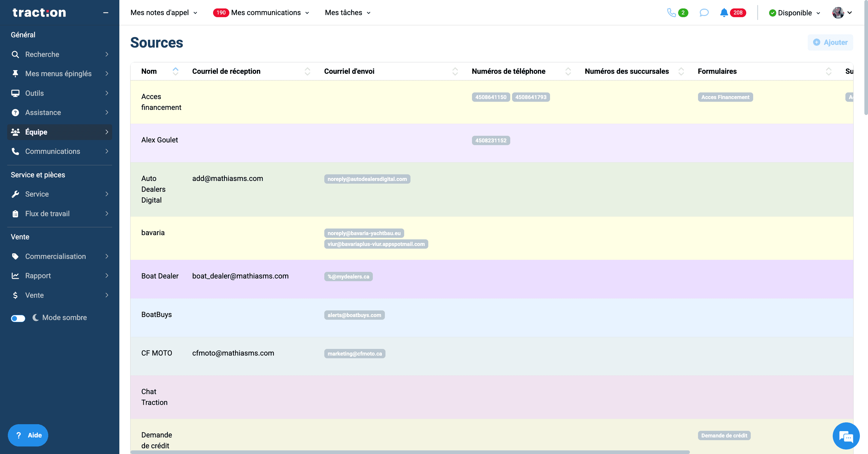868x454 pixels.
Task: Click the 4508641150 phone number tag
Action: [491, 97]
